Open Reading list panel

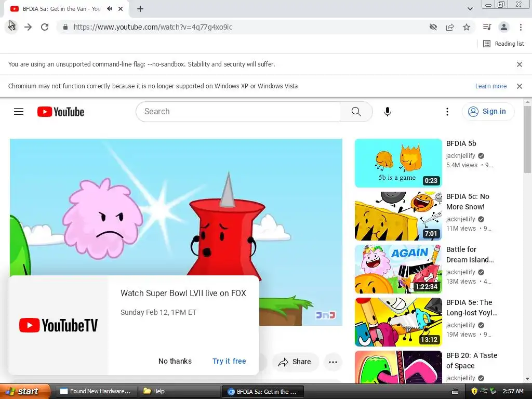click(x=504, y=44)
